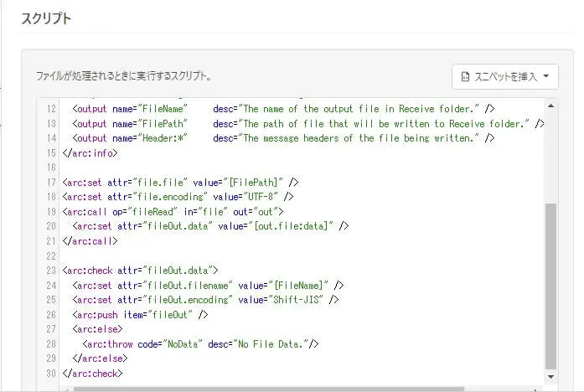Screen dimensions: 584x392
Task: Click the closing </arc:else> tag on line 29
Action: coord(100,358)
